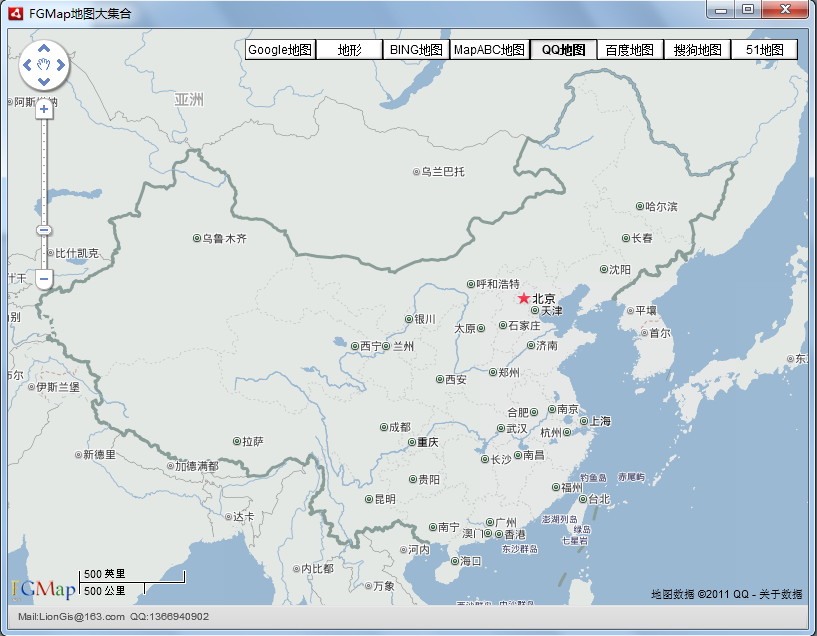Open the 关于数据 link
Viewport: 817px width, 636px height.
(x=781, y=594)
